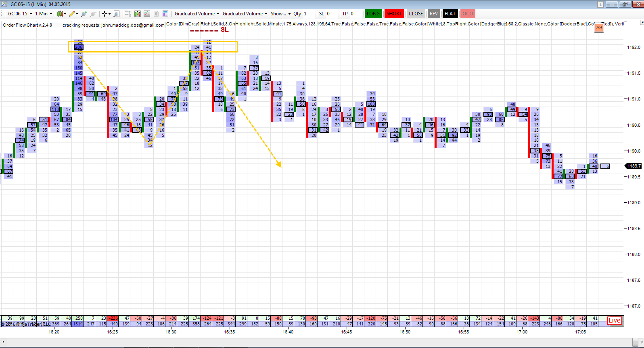Click the highlighted 206 volume cell
This screenshot has width=644, height=348.
point(79,47)
